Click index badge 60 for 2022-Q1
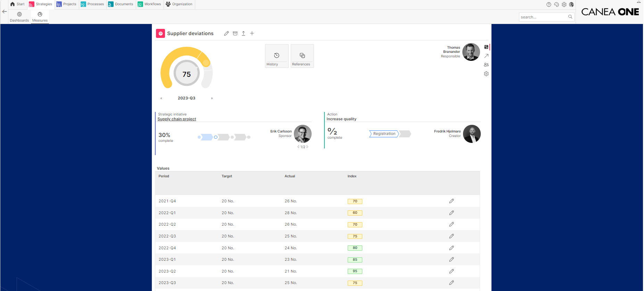This screenshot has height=291, width=644. coord(355,213)
